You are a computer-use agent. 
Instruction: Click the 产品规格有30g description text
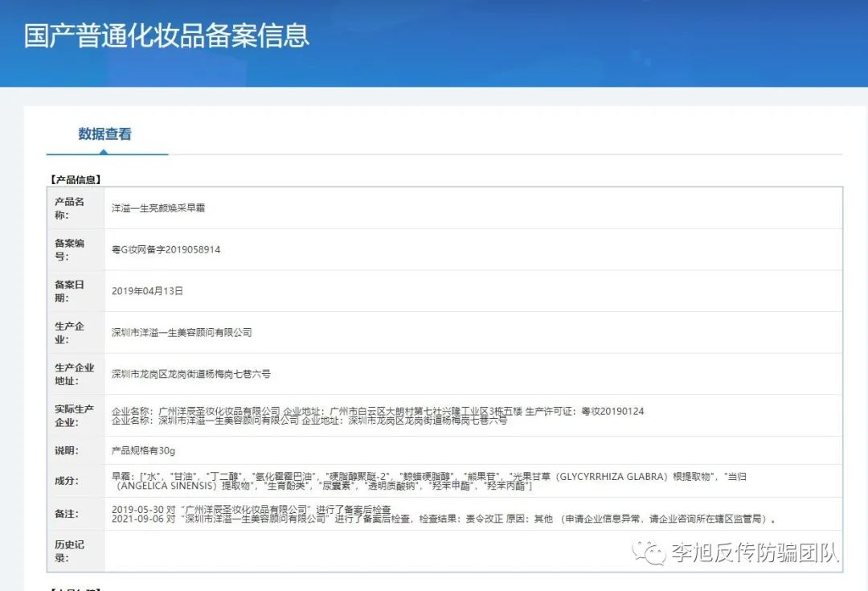[142, 451]
